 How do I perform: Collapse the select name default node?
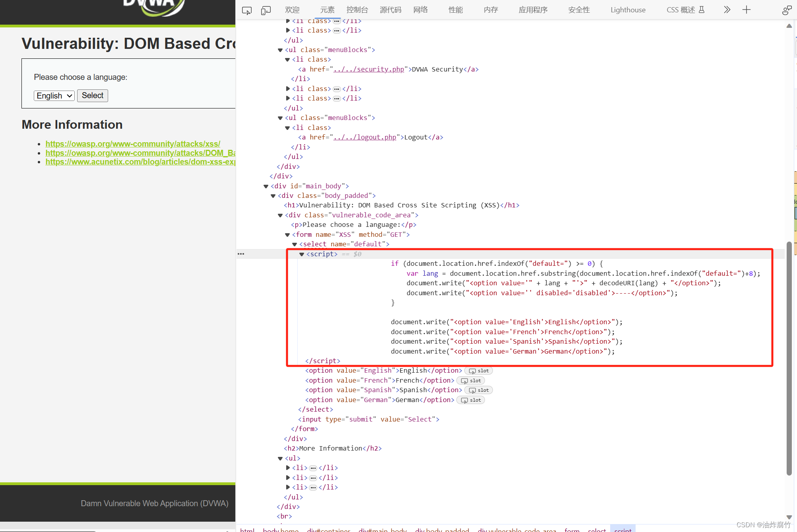click(295, 244)
